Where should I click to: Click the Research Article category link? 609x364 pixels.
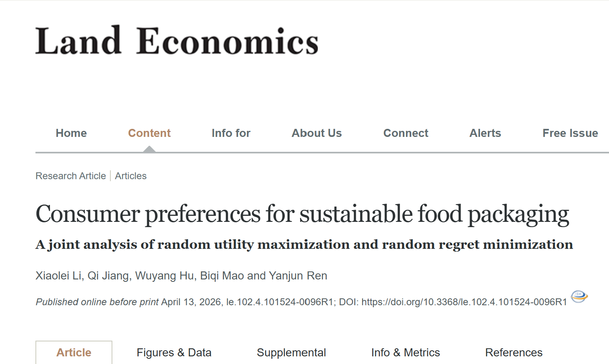click(70, 176)
